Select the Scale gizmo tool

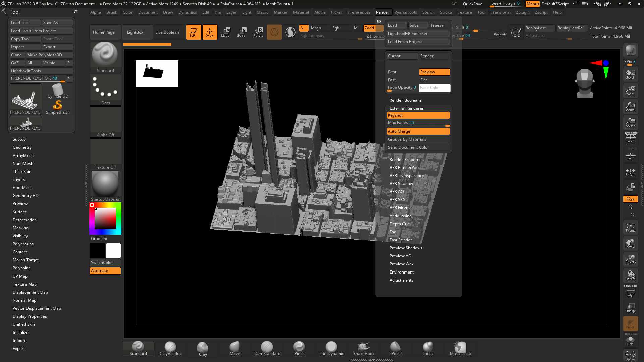pos(241,32)
